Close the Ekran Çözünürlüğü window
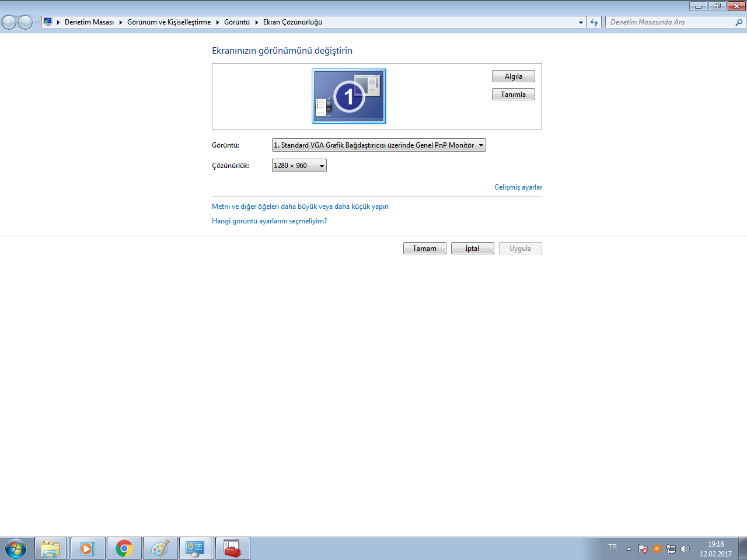The image size is (747, 560). pyautogui.click(x=736, y=6)
